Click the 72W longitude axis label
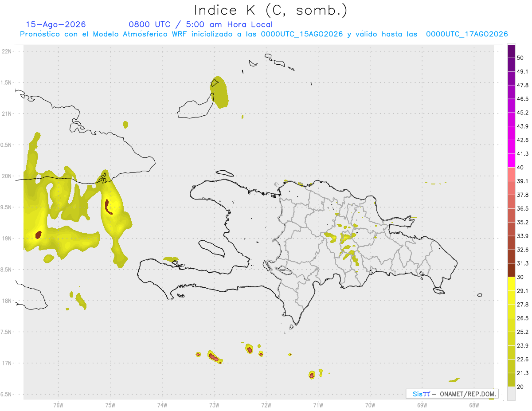Viewport: 532px width, 411px height. (266, 405)
